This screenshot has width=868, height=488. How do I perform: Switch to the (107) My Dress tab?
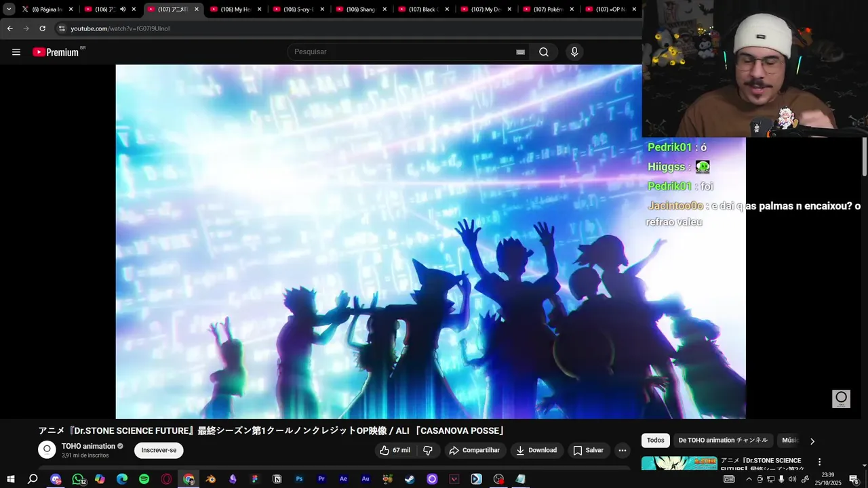click(485, 9)
